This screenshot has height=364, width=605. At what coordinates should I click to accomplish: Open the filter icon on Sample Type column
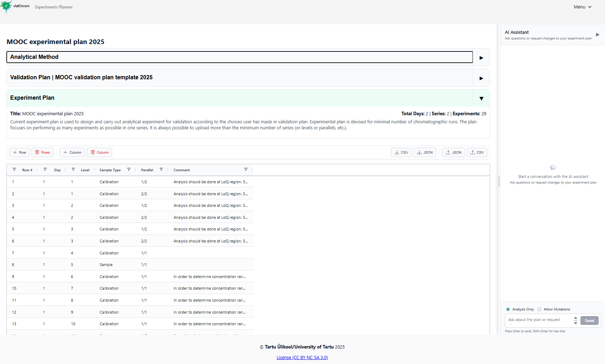129,169
